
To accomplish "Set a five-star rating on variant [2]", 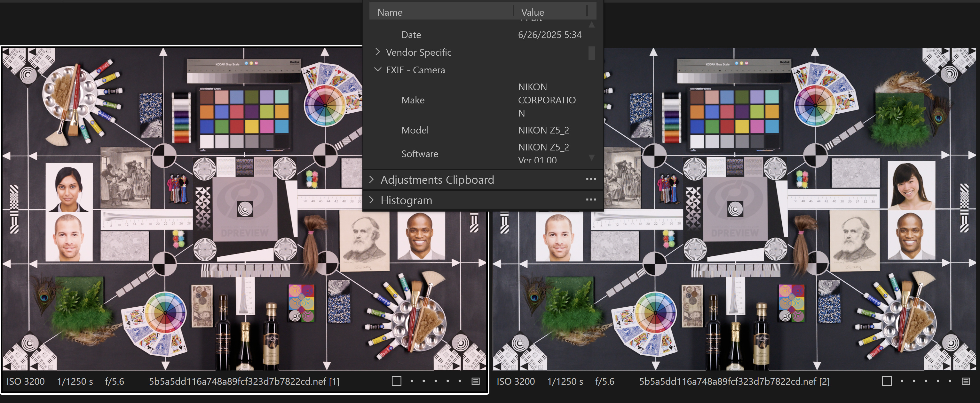I will 950,381.
